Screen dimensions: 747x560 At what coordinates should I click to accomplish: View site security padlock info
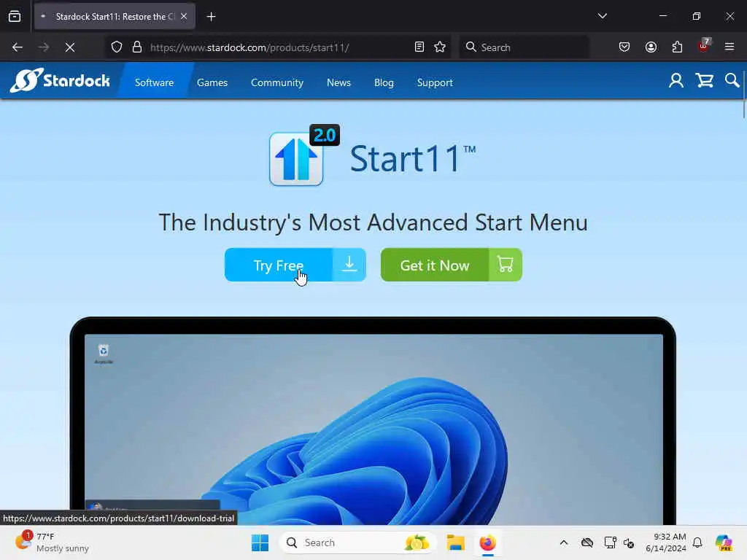(x=137, y=47)
